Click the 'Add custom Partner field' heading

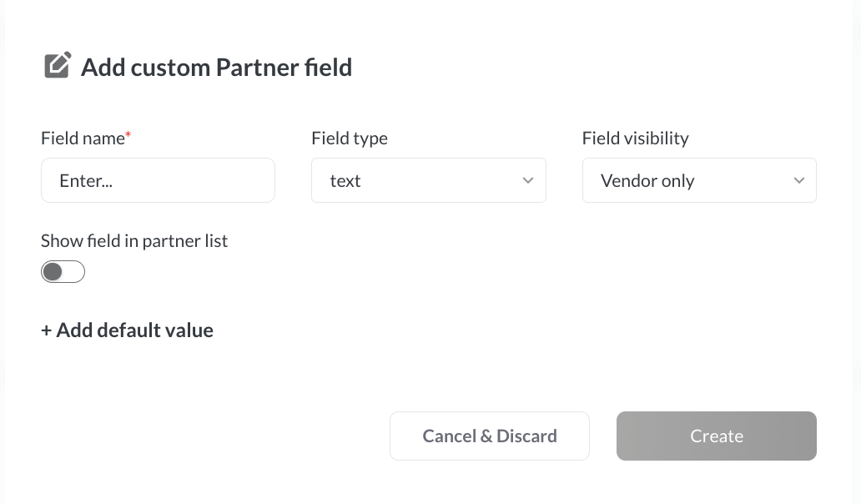coord(216,68)
